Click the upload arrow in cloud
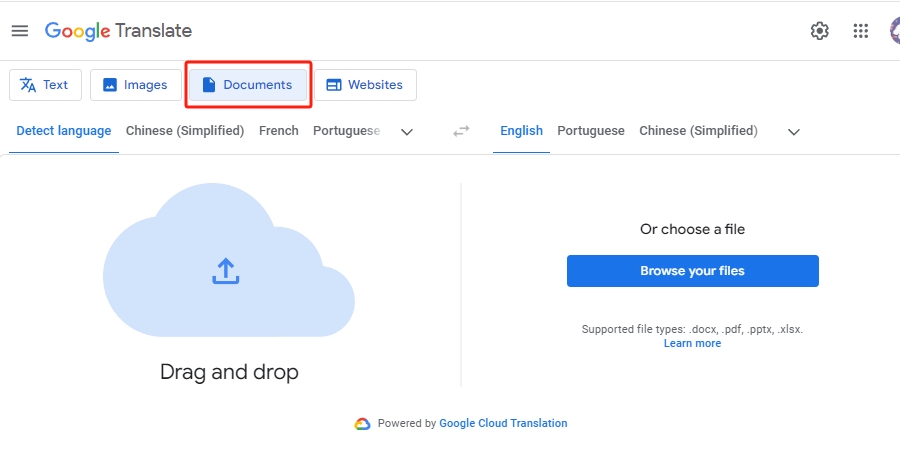The image size is (900, 450). [226, 271]
